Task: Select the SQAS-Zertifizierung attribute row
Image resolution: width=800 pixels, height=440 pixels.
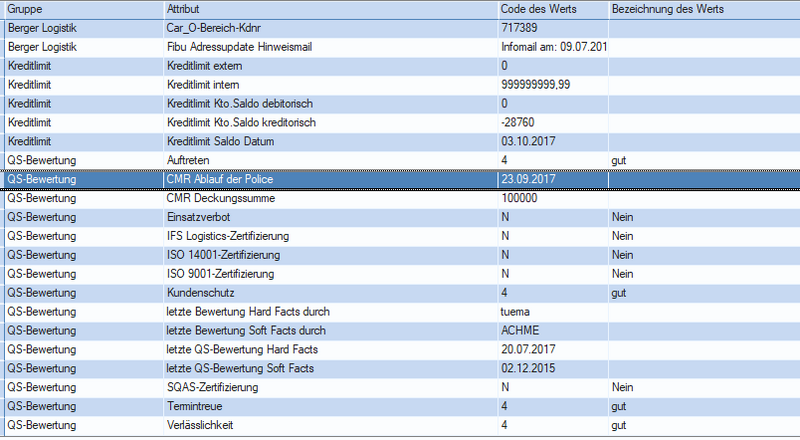Action: (x=402, y=387)
